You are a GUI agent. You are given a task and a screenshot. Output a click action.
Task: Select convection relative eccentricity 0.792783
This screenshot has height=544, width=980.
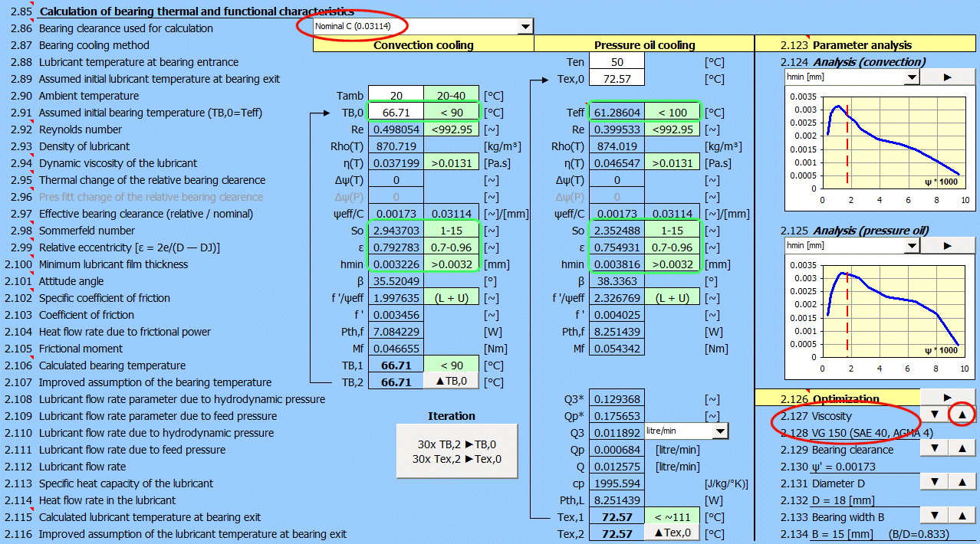[x=396, y=247]
